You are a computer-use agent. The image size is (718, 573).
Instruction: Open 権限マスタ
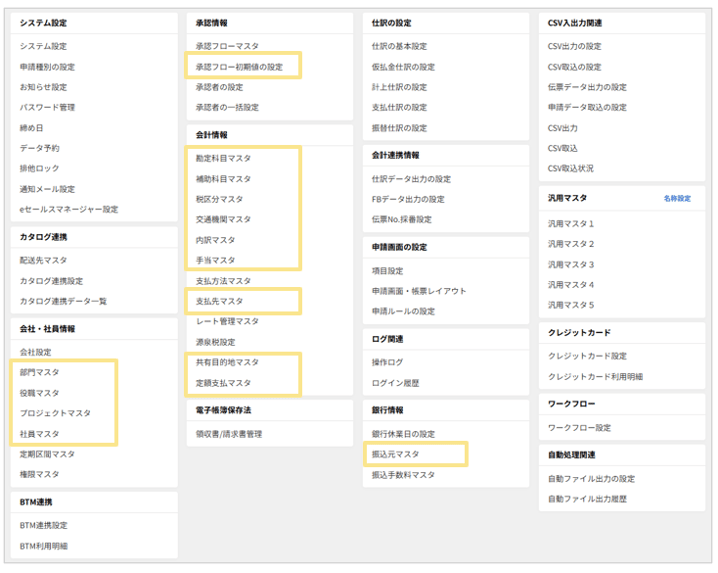coord(39,474)
